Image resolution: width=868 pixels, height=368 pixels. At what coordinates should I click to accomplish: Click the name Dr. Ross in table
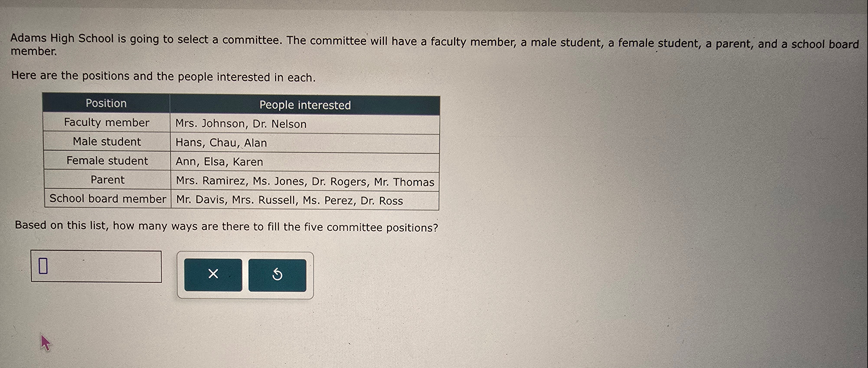click(x=381, y=201)
